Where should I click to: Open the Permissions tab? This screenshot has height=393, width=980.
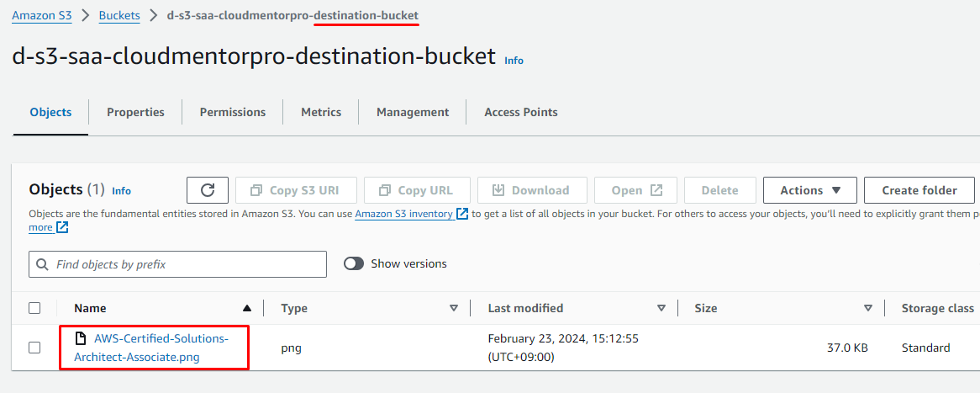(233, 112)
